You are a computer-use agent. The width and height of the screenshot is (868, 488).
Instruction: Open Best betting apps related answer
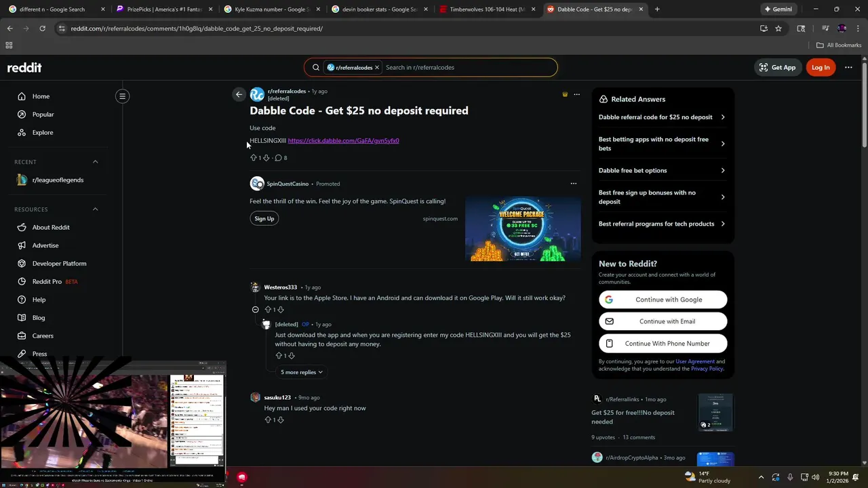[663, 144]
